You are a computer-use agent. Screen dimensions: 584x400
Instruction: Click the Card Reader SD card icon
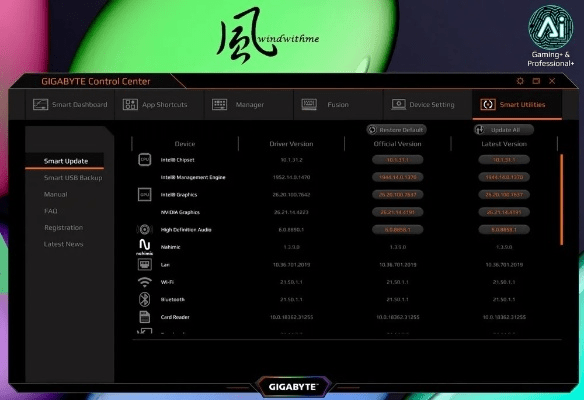point(145,317)
